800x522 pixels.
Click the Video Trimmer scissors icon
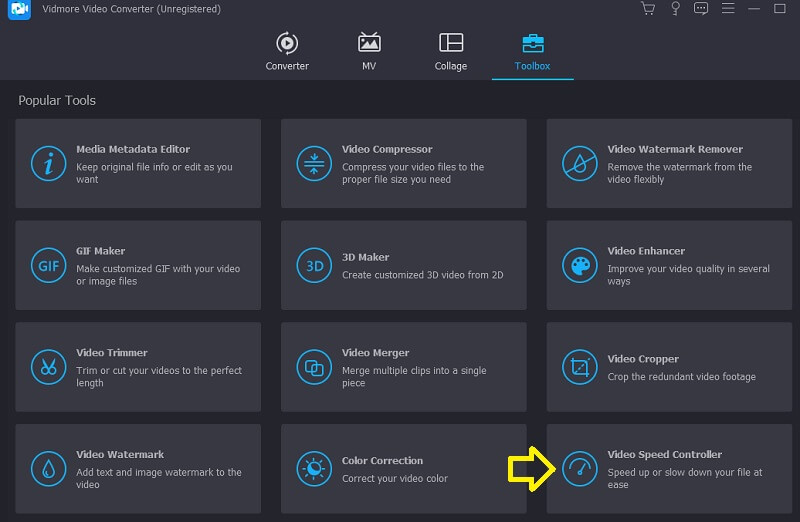pyautogui.click(x=48, y=367)
